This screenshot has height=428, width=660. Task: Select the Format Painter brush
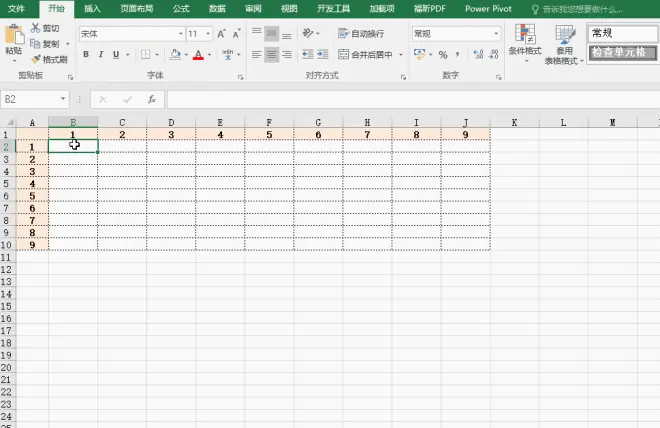[36, 59]
